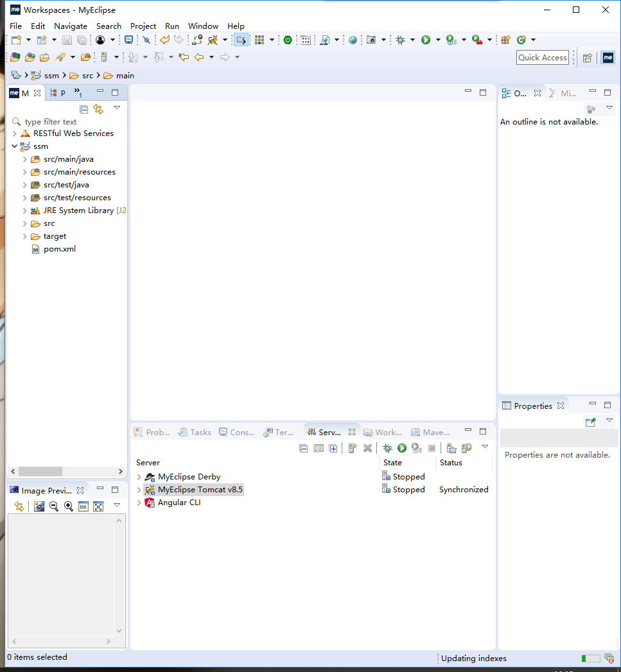Select pom.xml in the explorer
Screen dimensions: 621x672
54,249
